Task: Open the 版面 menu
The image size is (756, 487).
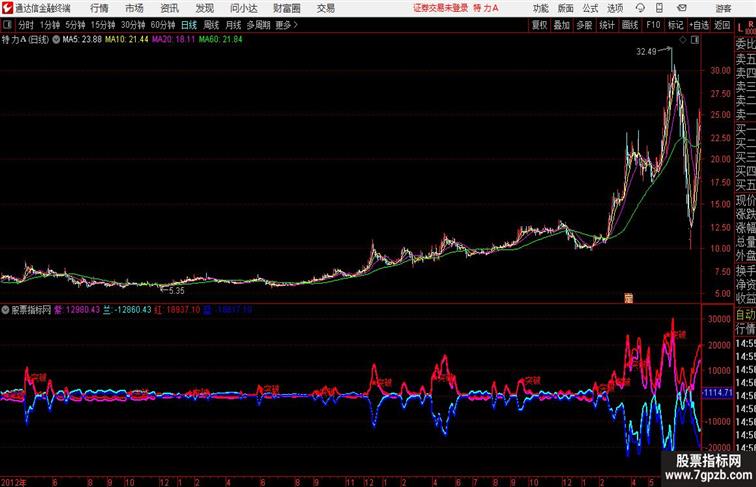Action: [x=565, y=8]
